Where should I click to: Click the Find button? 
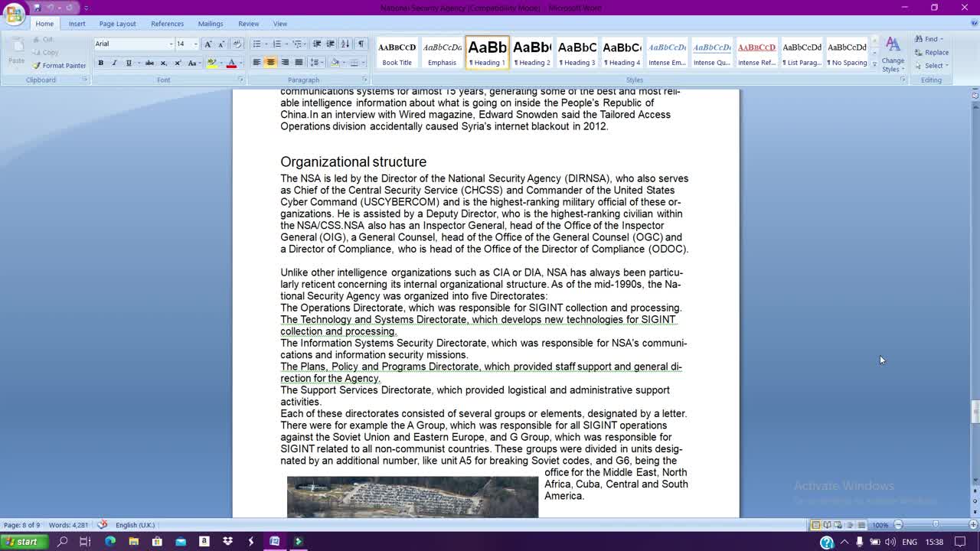coord(929,39)
